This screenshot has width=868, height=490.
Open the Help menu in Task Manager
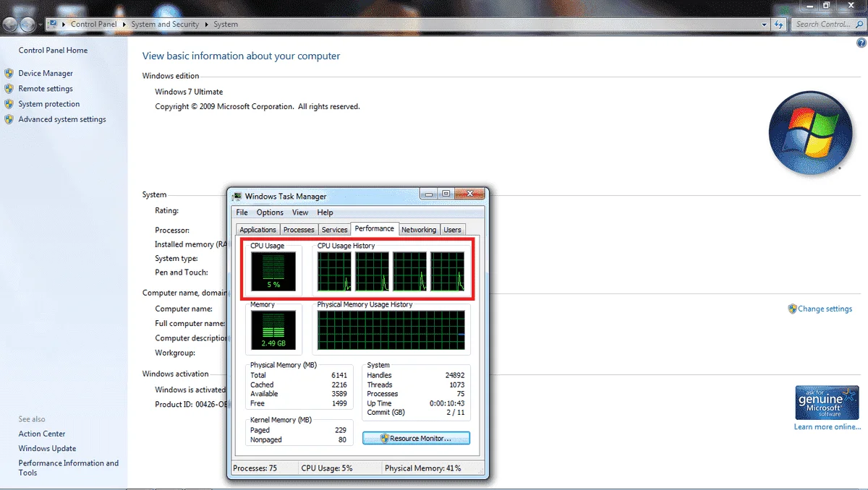point(325,212)
